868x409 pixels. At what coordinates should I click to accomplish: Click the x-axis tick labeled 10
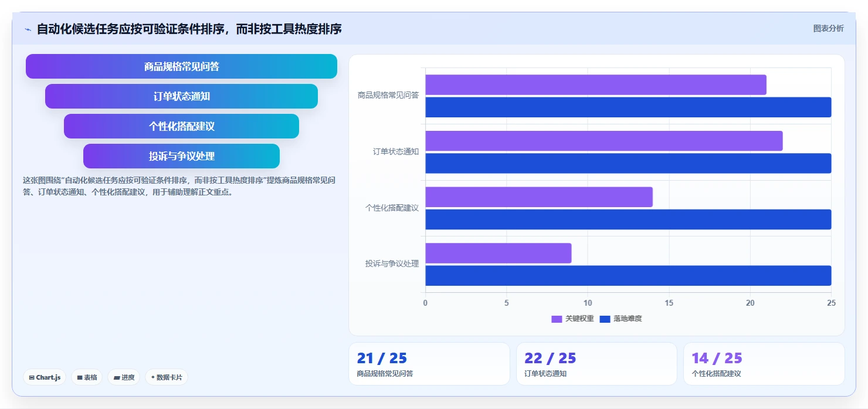click(x=588, y=303)
